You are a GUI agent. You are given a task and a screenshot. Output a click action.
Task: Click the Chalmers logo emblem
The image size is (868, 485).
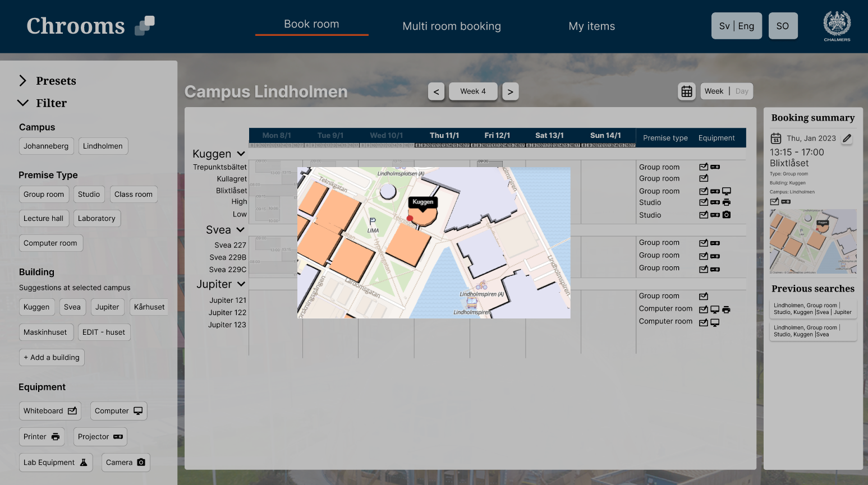point(837,24)
